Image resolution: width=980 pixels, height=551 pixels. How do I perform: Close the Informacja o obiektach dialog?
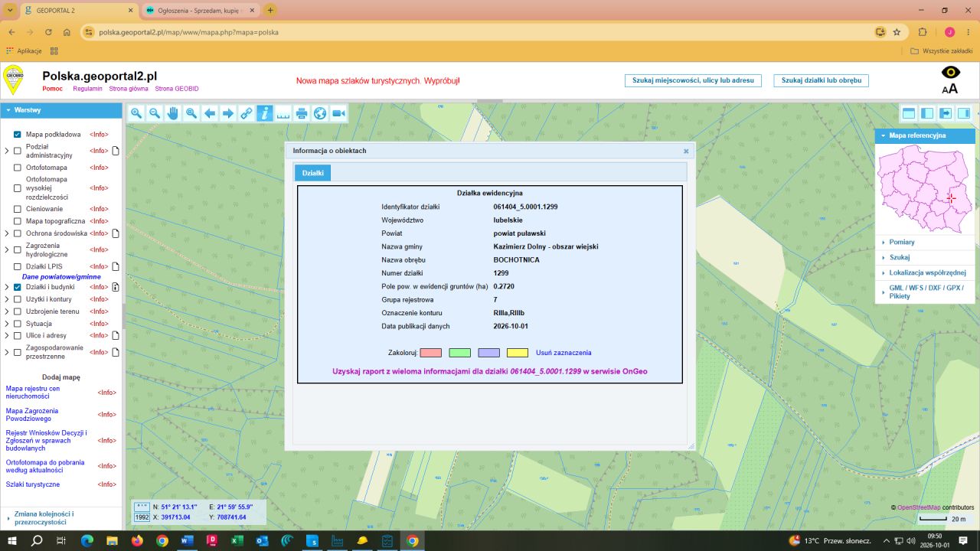coord(686,152)
